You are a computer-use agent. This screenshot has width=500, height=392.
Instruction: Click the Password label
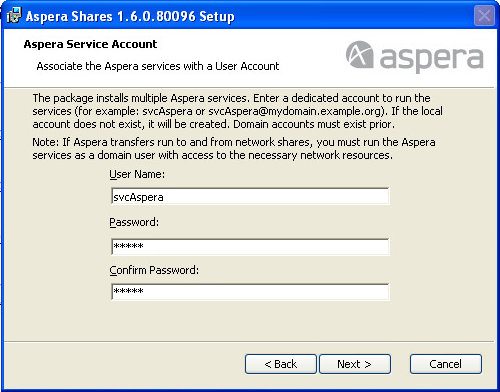[134, 222]
